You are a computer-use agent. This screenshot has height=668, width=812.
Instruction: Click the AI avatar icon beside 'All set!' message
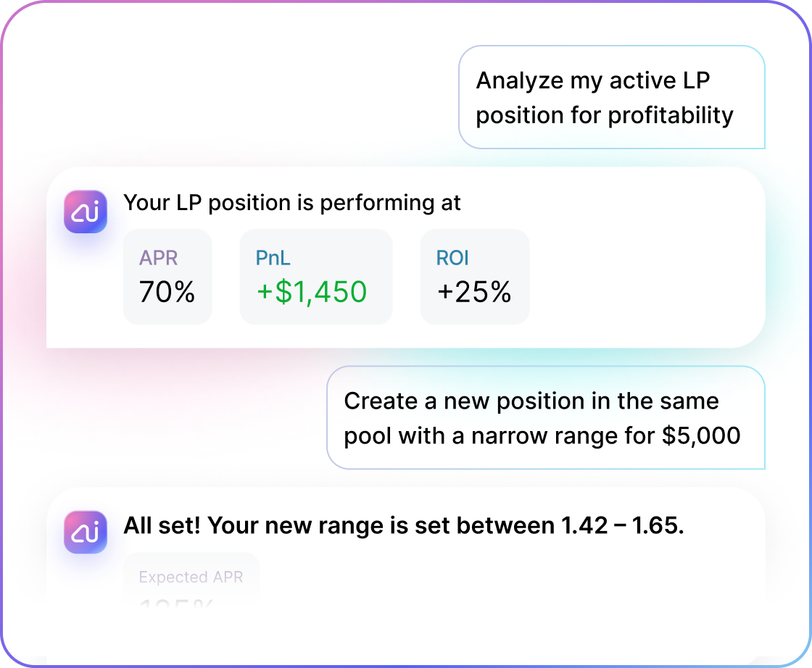tap(86, 533)
